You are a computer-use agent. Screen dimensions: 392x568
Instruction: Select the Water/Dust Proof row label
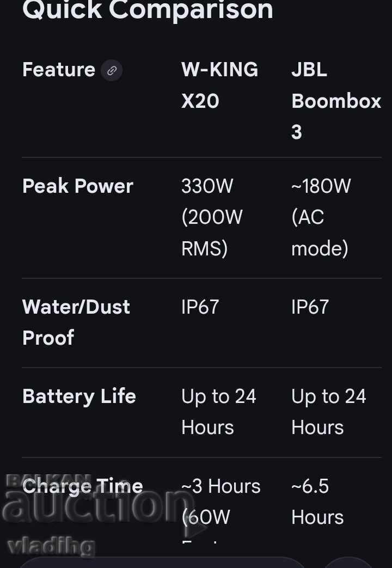[x=76, y=322]
